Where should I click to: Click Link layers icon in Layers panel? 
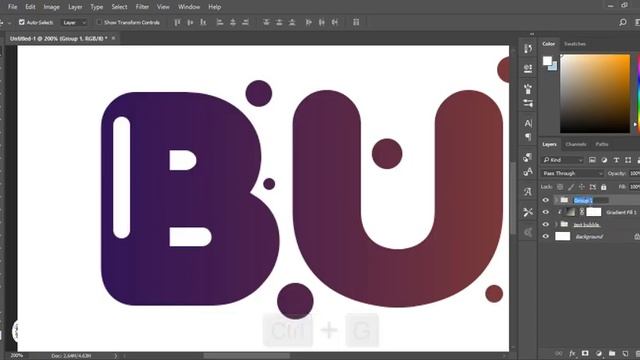point(558,353)
